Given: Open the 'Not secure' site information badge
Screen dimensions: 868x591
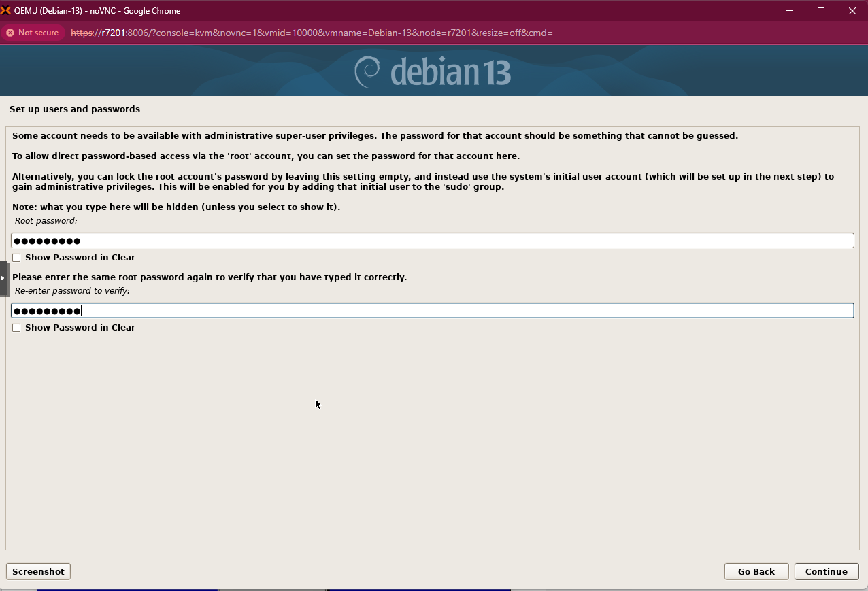Looking at the screenshot, I should pos(33,32).
